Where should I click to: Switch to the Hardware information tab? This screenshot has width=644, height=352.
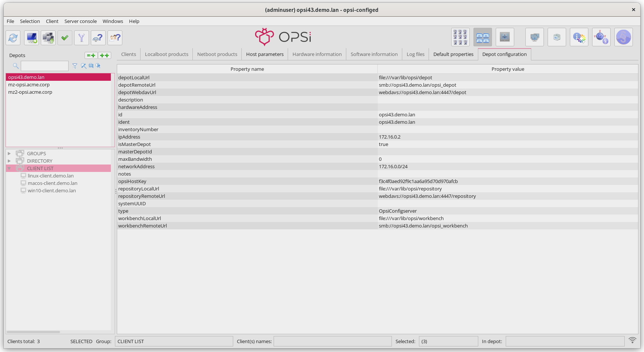click(317, 54)
